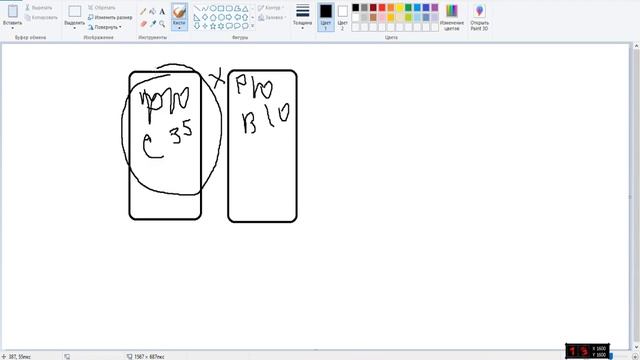Choose the right triangle shape
Viewport: 640px width, 360px height.
click(x=197, y=17)
